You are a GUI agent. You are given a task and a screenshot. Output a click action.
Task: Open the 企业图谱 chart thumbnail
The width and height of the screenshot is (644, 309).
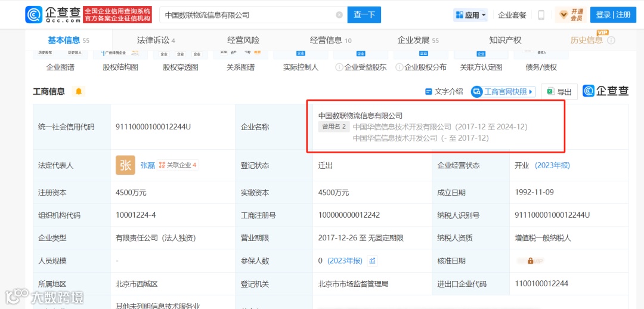point(60,61)
